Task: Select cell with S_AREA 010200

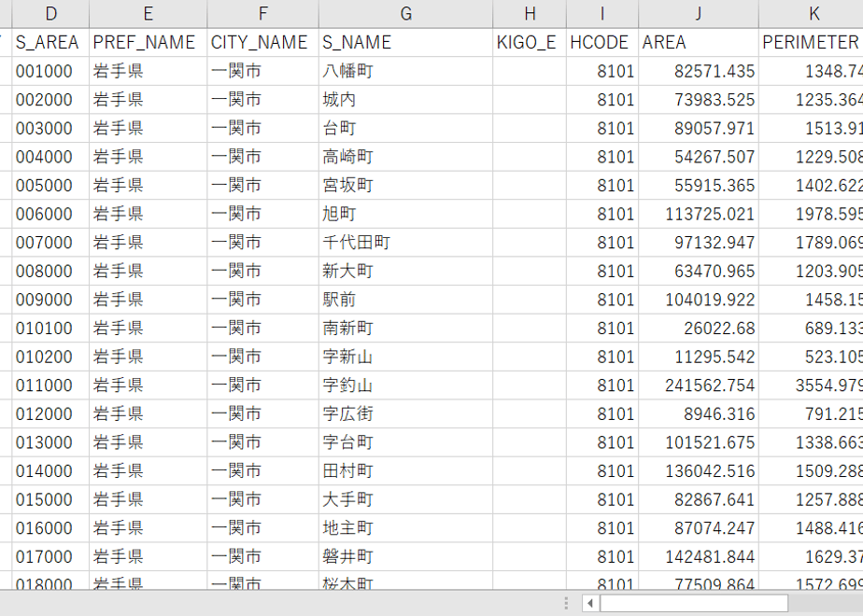Action: pyautogui.click(x=50, y=357)
